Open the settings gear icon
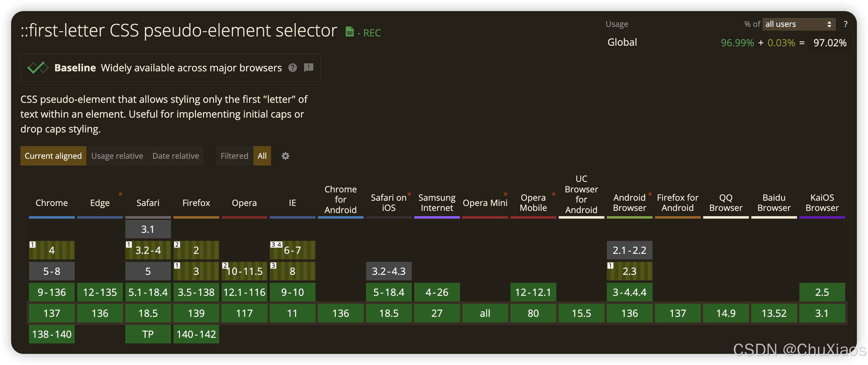The image size is (868, 365). click(x=286, y=156)
